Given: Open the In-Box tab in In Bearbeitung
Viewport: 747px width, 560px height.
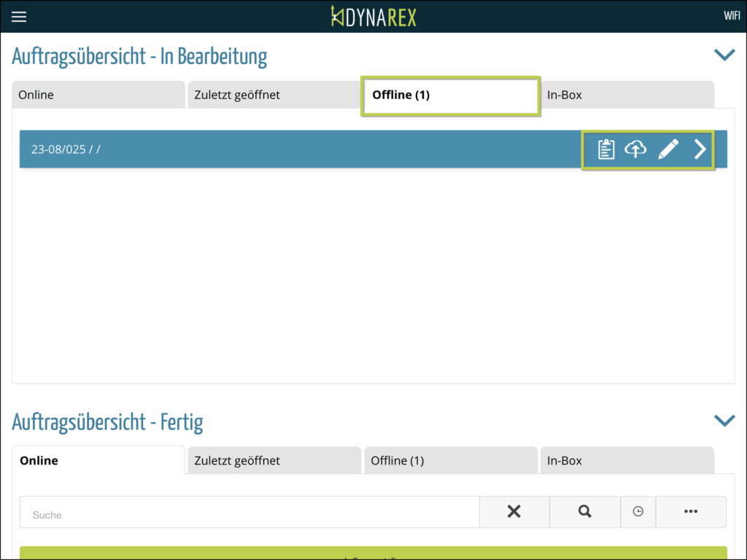Looking at the screenshot, I should pyautogui.click(x=627, y=95).
